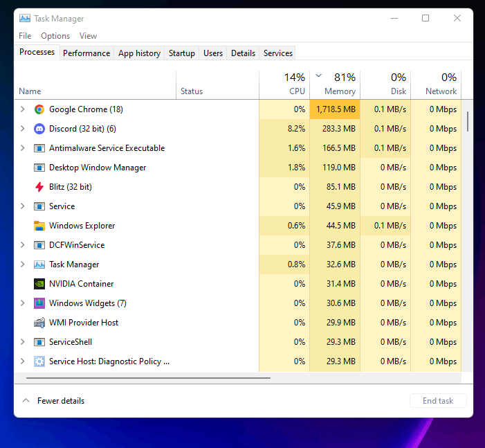Select the NVIDIA Container process name

pyautogui.click(x=82, y=284)
